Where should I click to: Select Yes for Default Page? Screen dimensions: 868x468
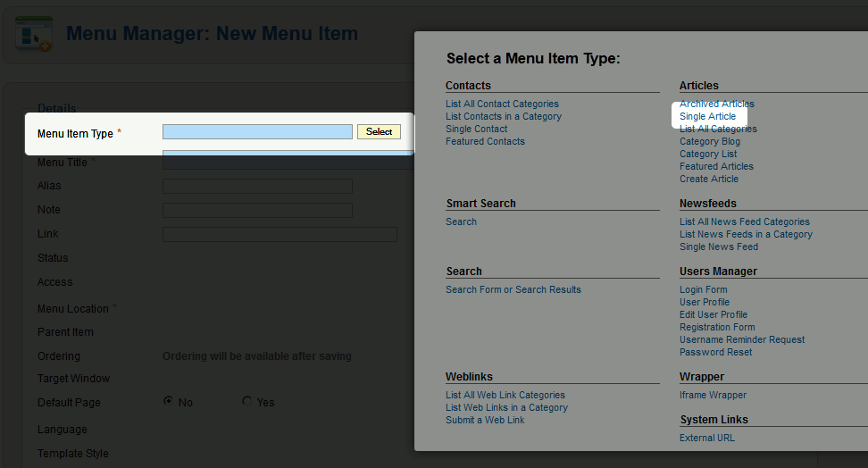click(x=246, y=401)
